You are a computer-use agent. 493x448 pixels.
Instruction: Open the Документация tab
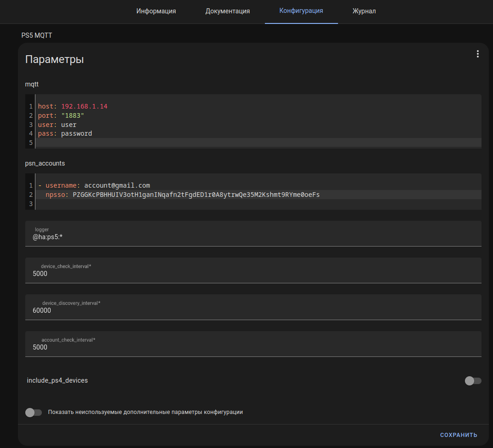pyautogui.click(x=228, y=11)
